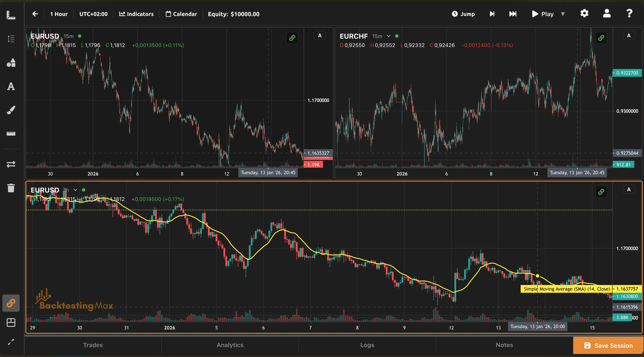Screen dimensions: 644x357
Task: Switch to the Logs tab
Action: [x=367, y=345]
